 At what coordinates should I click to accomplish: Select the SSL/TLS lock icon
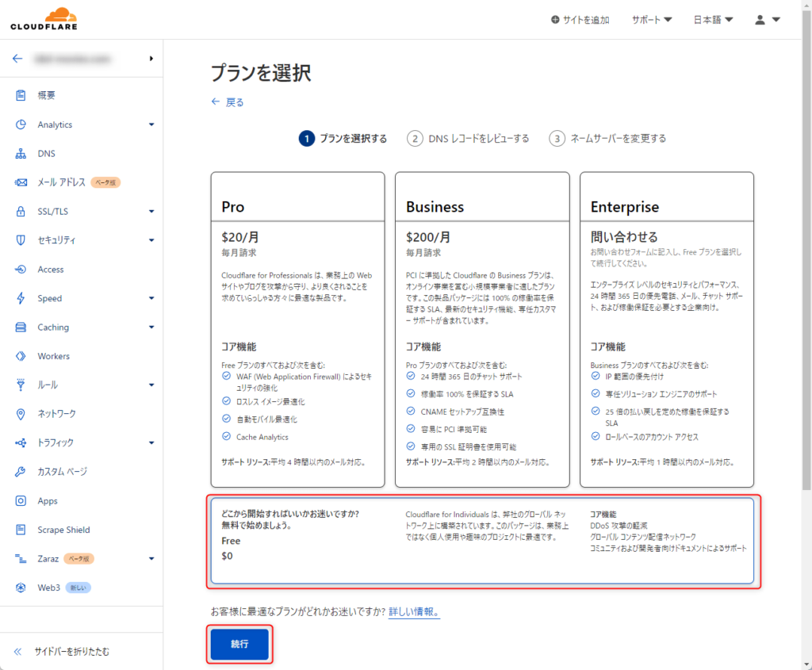[21, 211]
